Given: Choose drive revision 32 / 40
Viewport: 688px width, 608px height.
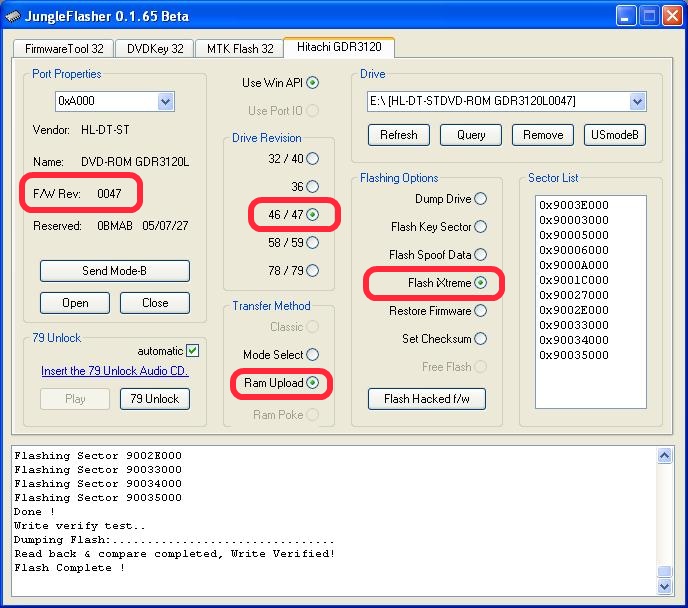Looking at the screenshot, I should click(x=312, y=158).
